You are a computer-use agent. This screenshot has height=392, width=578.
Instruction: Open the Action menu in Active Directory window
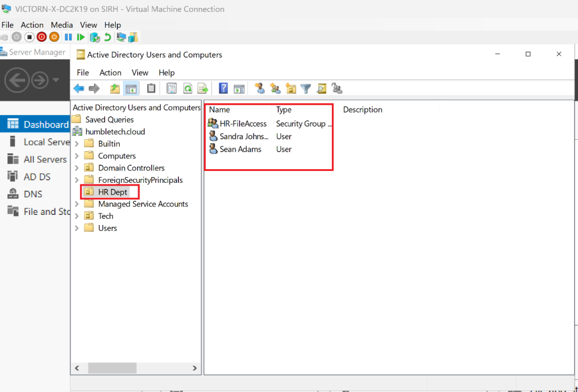[x=110, y=73]
